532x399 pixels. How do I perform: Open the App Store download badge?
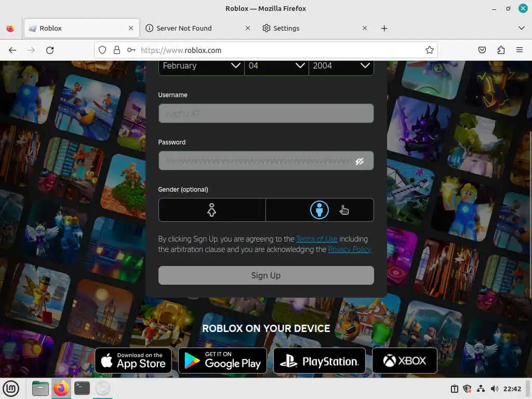click(134, 361)
